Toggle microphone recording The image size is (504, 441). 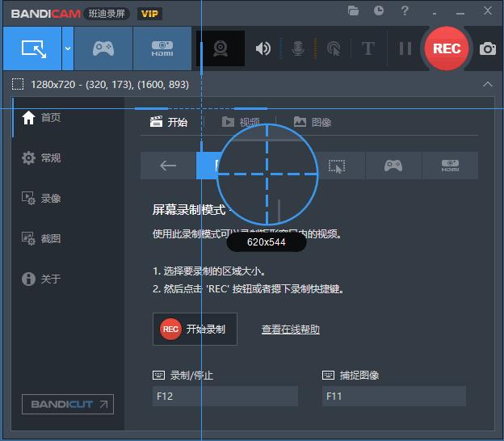[x=298, y=48]
